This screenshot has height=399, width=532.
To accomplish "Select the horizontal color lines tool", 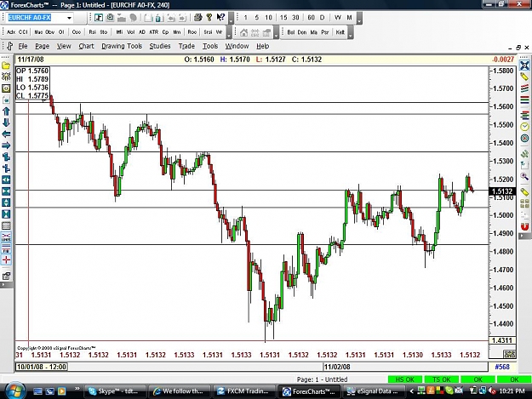I will pos(524,100).
